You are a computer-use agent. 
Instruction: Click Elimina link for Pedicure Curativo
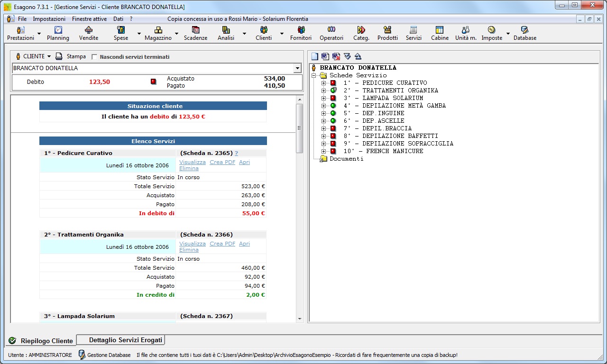click(x=189, y=168)
